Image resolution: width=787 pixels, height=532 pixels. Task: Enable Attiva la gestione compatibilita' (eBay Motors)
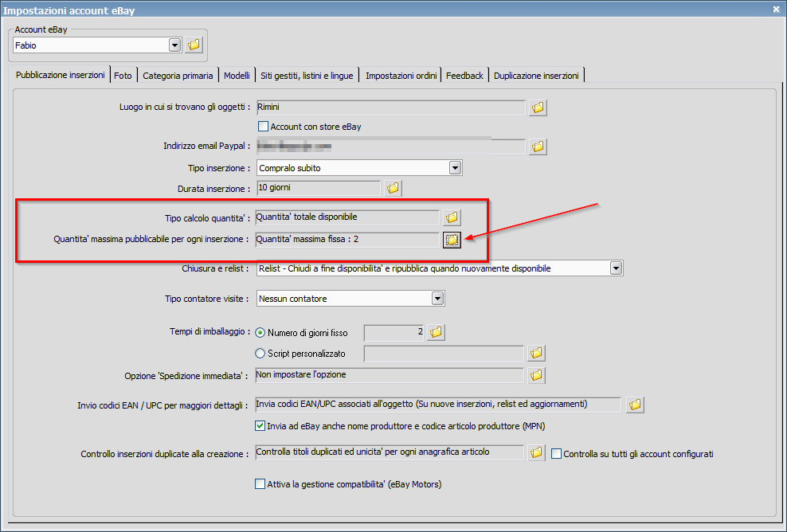pyautogui.click(x=260, y=484)
